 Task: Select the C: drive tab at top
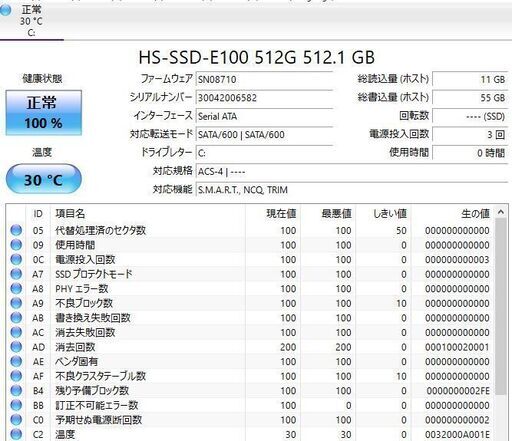point(31,21)
